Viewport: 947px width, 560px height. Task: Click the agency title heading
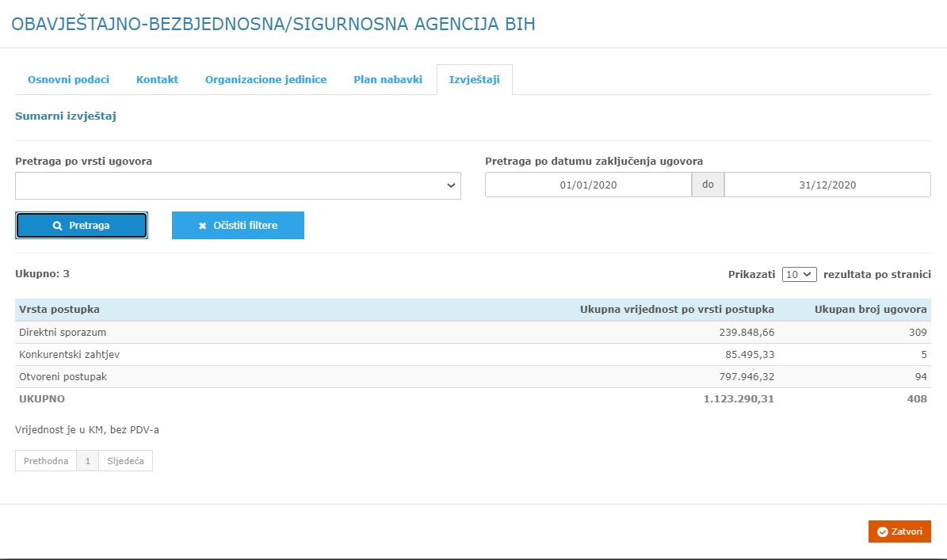(x=273, y=24)
